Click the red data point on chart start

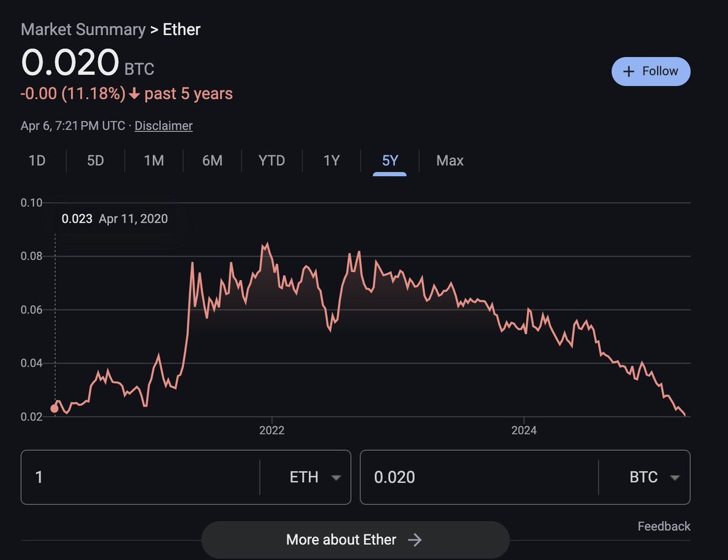pos(55,408)
